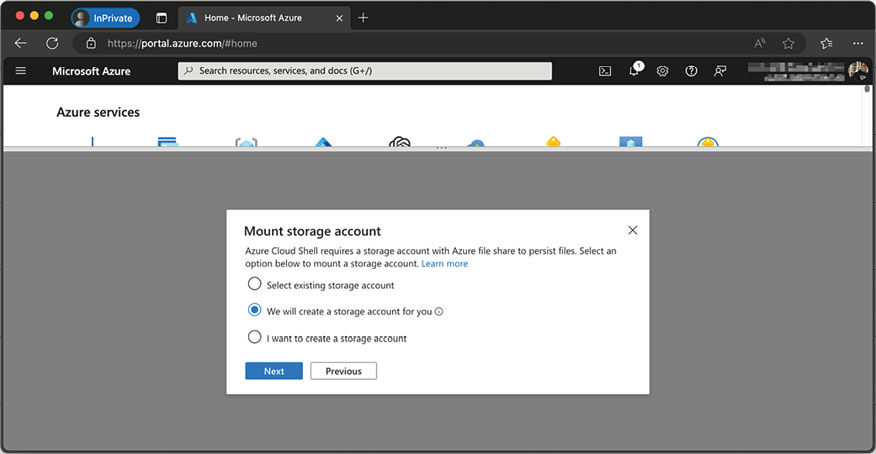Open the Favorites list icon
Screen dimensions: 876x454
tap(827, 43)
